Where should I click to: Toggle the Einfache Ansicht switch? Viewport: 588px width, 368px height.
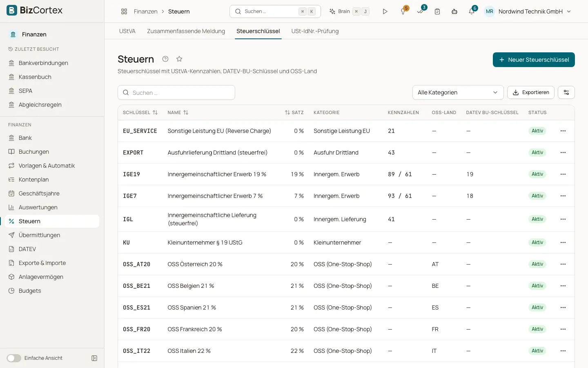tap(14, 358)
